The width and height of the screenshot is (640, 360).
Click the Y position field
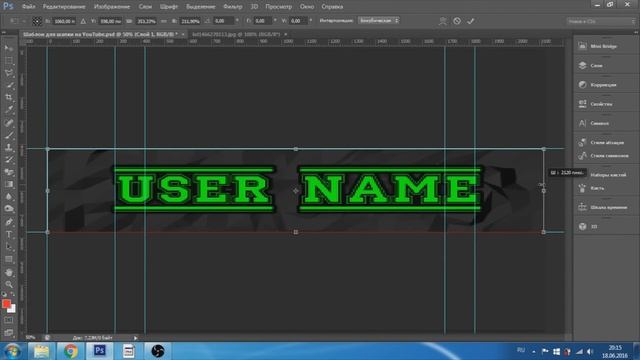pyautogui.click(x=110, y=21)
